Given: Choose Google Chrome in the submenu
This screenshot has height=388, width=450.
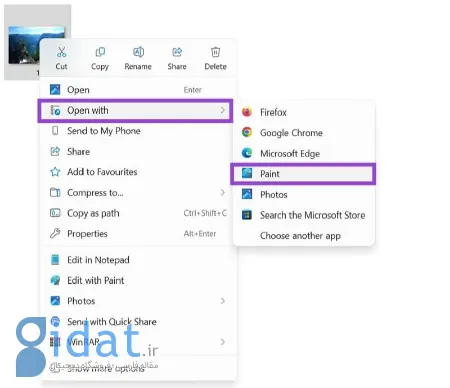Looking at the screenshot, I should (x=304, y=133).
